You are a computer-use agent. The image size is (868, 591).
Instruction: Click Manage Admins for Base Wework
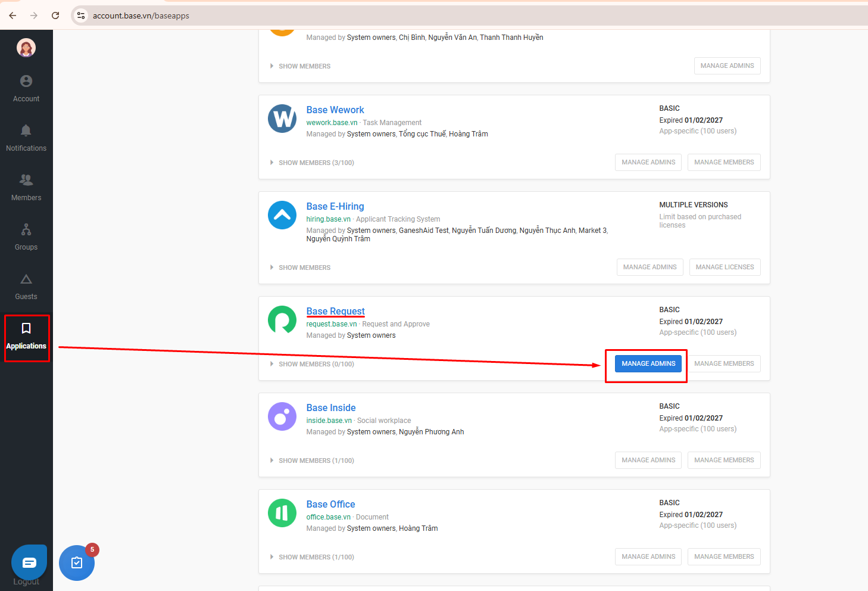[648, 162]
